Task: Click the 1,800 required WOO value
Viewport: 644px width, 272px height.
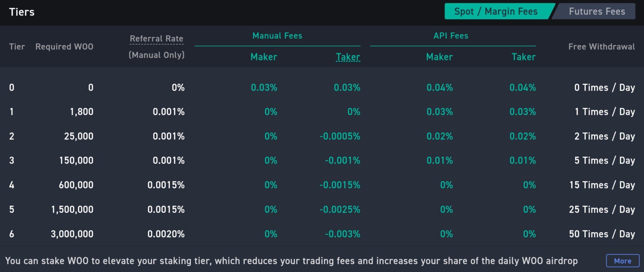Action: tap(82, 112)
